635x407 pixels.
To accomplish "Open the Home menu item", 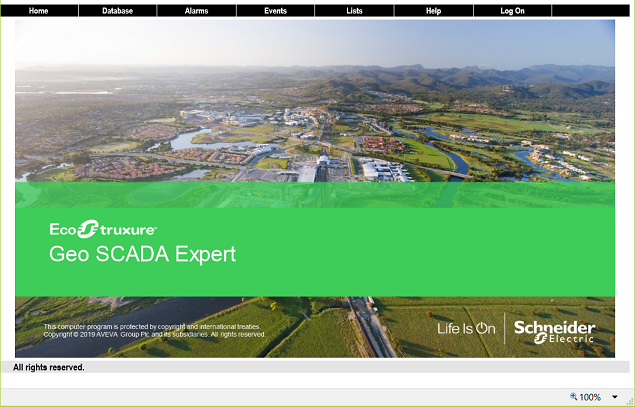I will pyautogui.click(x=39, y=11).
